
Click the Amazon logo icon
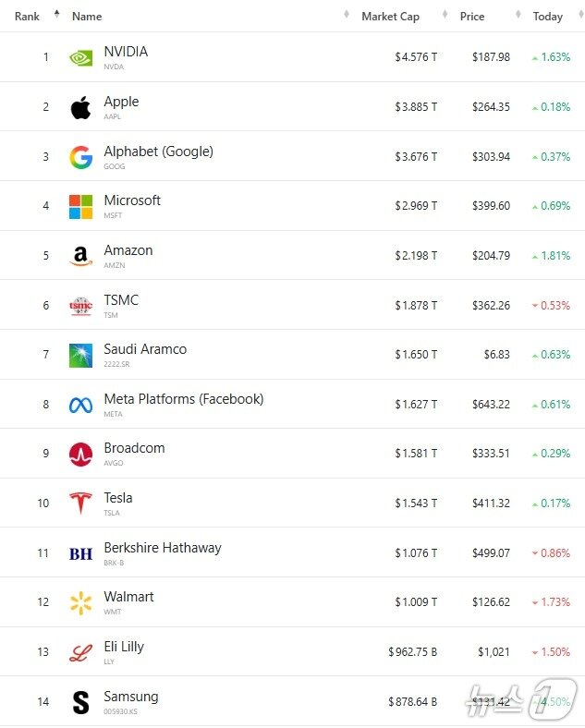pos(80,256)
